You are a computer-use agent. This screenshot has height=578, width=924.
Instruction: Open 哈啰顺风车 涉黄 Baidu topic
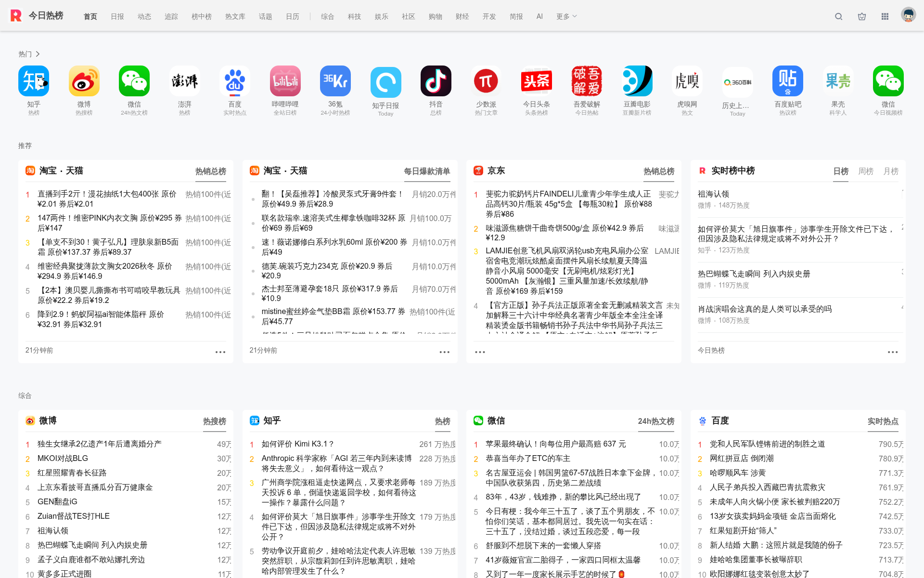pyautogui.click(x=738, y=473)
